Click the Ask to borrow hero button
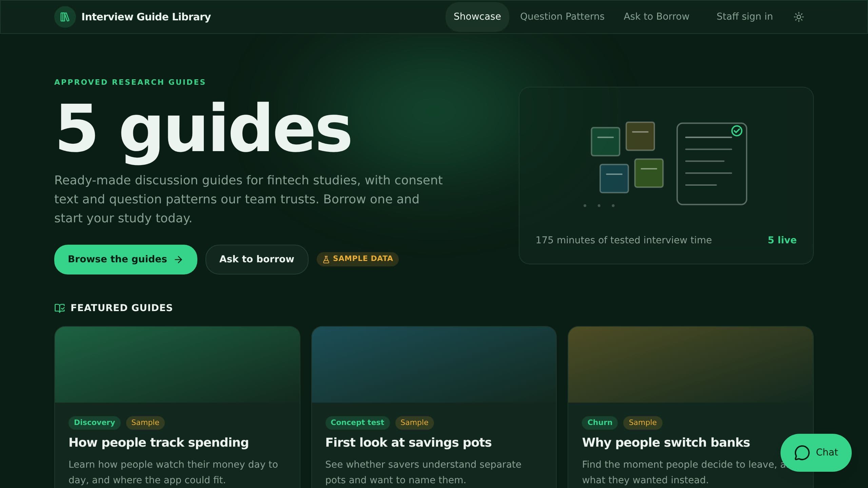The width and height of the screenshot is (868, 488). (257, 260)
